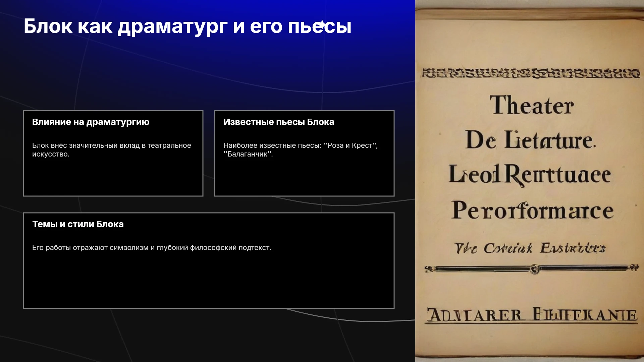Viewport: 644px width, 362px height.
Task: Click the Leol Rerttuaee line in the picture
Action: click(530, 175)
